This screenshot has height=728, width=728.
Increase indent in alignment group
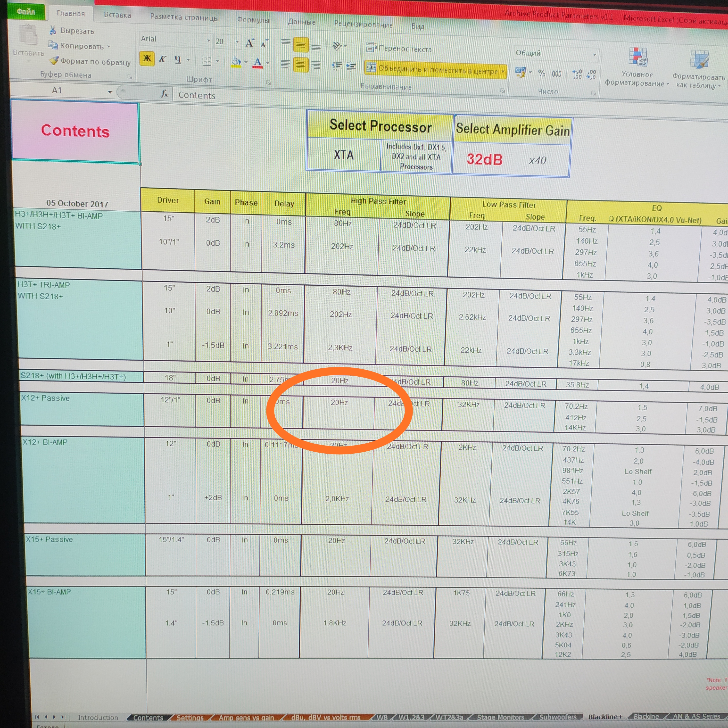pos(351,66)
